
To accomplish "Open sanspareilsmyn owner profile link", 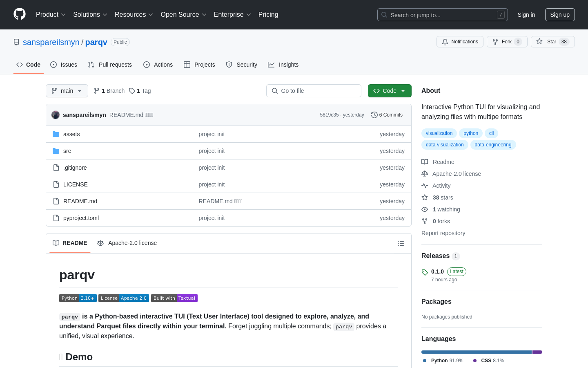I will pos(51,42).
